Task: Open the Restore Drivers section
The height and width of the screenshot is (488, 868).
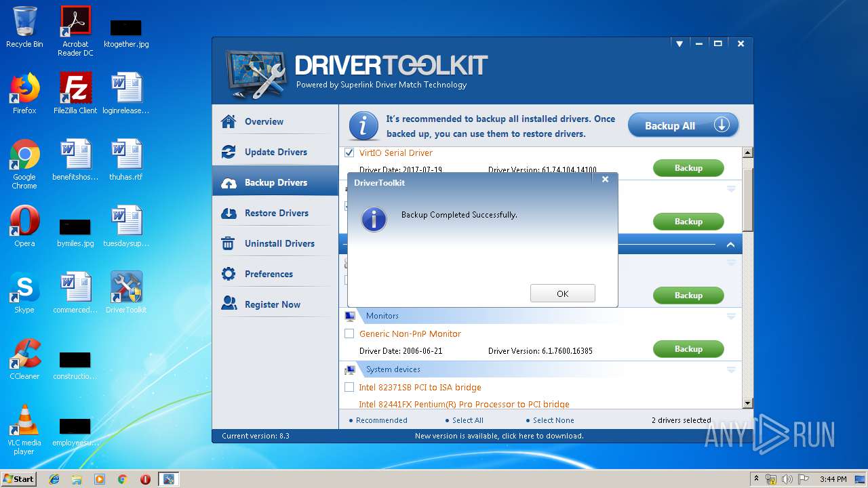Action: pos(275,213)
